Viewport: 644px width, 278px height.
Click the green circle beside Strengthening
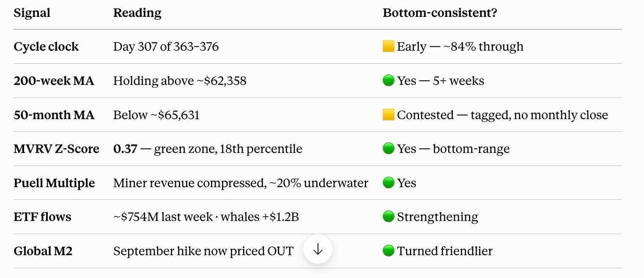[x=388, y=217]
